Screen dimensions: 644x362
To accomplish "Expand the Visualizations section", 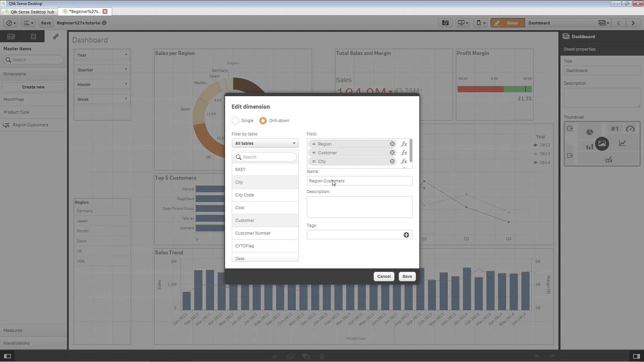I will click(x=33, y=343).
